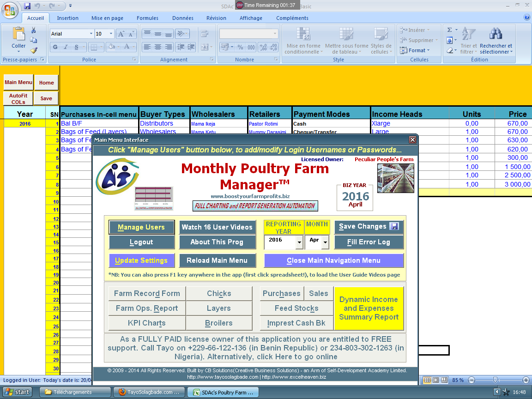Open the Month Apr dropdown
This screenshot has height=399, width=532.
[326, 242]
